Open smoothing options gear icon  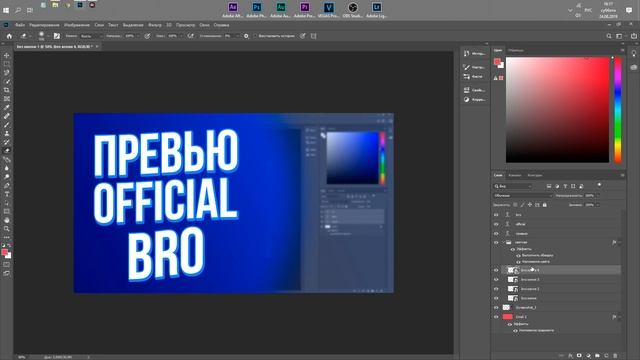click(x=246, y=36)
